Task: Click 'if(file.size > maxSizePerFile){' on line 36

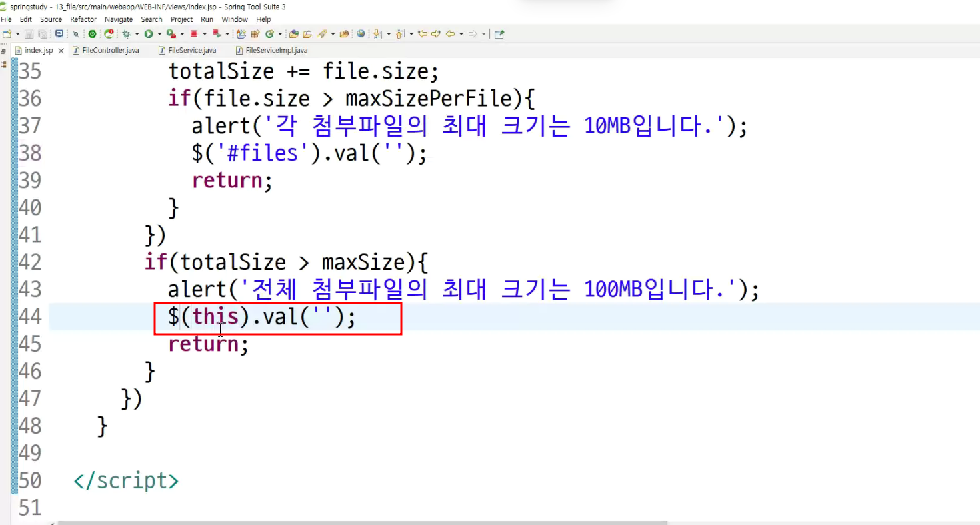Action: 352,99
